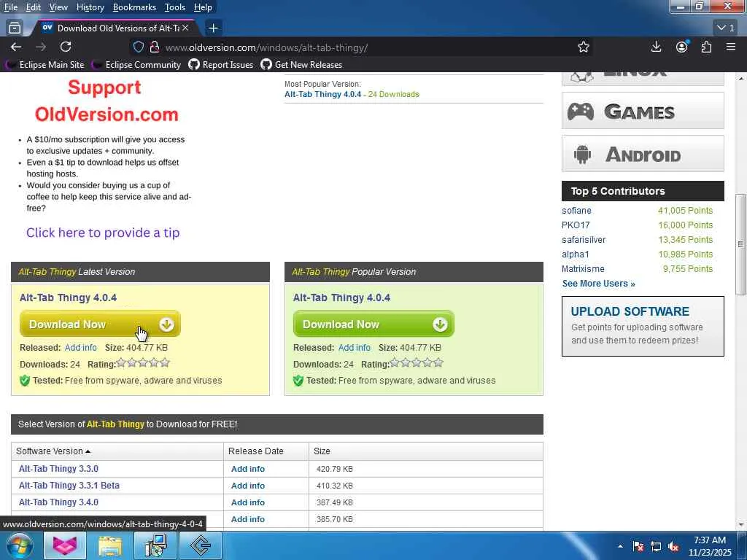Open the extensions puzzle icon

point(706,47)
